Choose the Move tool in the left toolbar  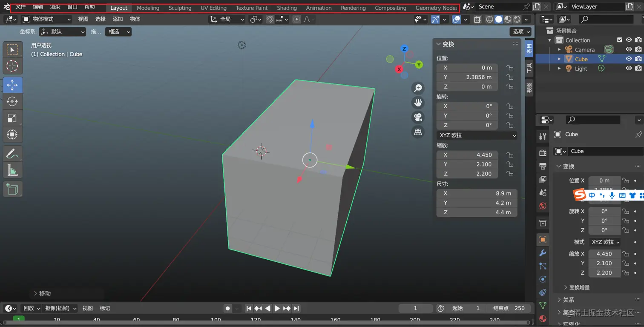click(12, 85)
